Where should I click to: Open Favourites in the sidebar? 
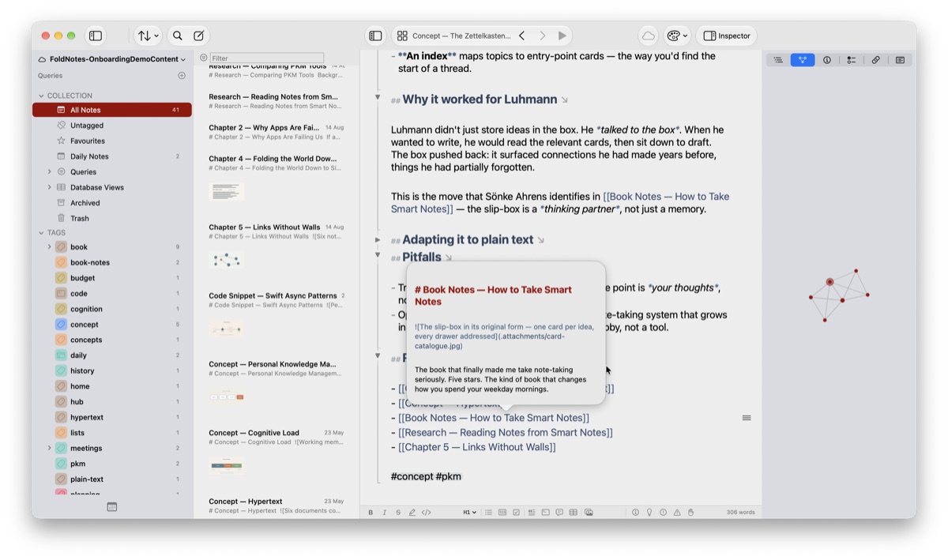coord(112,141)
